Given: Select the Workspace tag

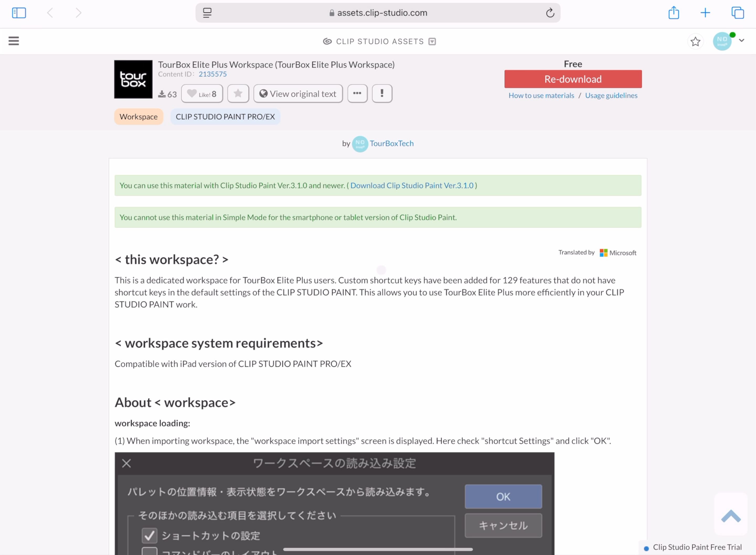Looking at the screenshot, I should click(x=139, y=117).
